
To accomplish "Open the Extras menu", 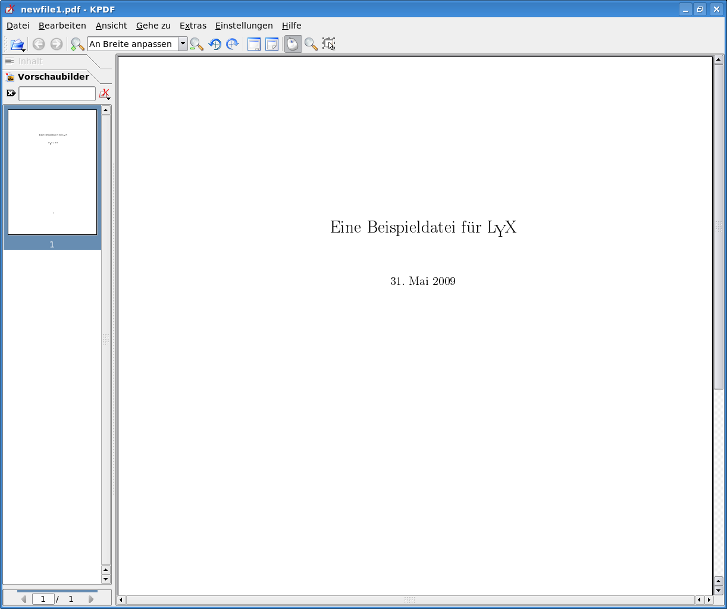I will [192, 26].
